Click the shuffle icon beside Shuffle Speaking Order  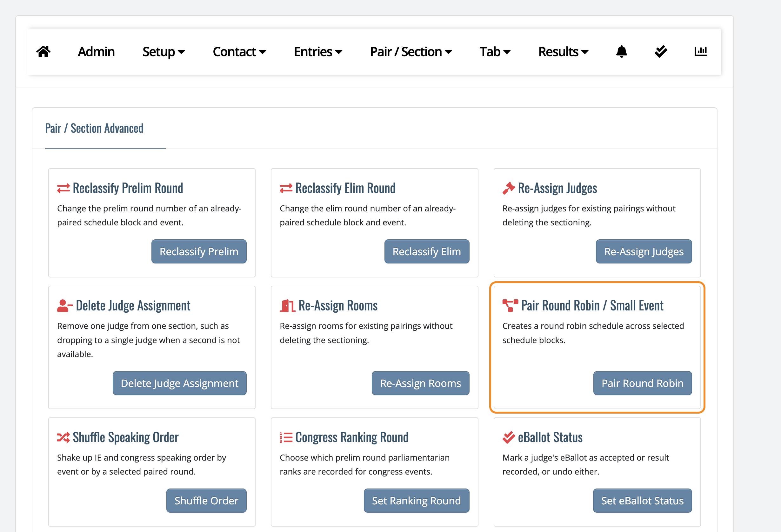(x=63, y=437)
